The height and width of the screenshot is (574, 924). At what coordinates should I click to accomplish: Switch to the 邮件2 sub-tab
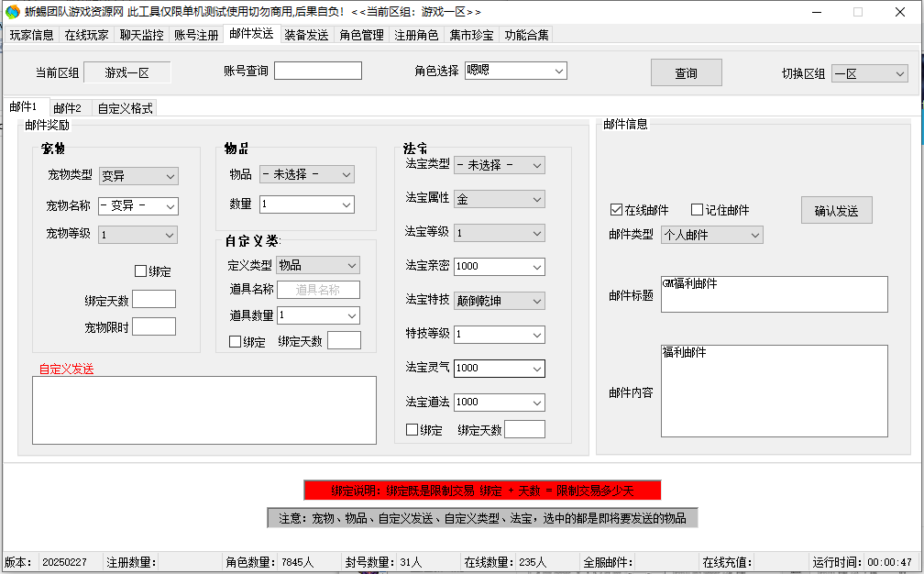click(67, 108)
